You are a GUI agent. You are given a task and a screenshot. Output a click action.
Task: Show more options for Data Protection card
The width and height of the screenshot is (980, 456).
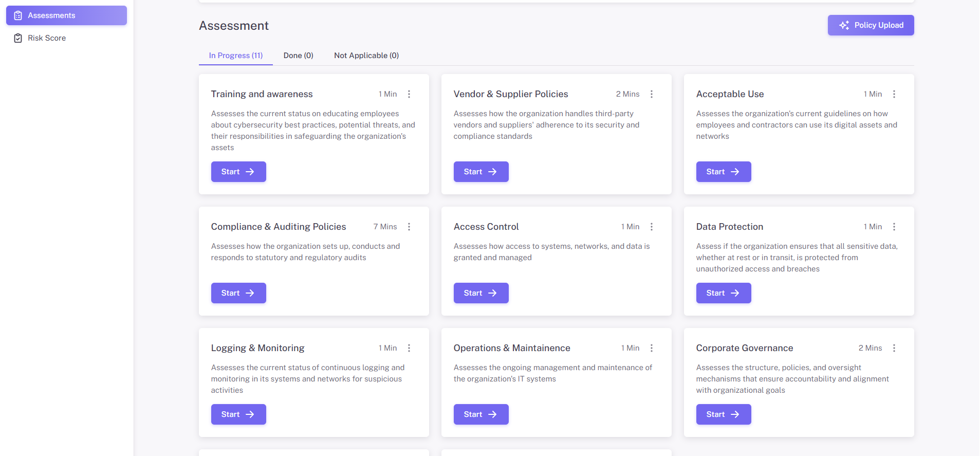point(894,227)
